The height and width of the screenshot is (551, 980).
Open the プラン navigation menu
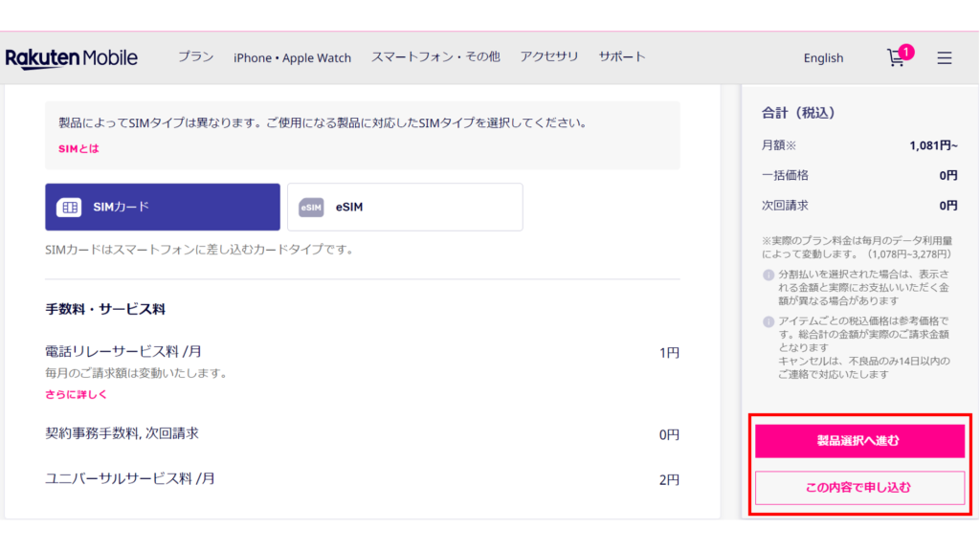coord(195,57)
